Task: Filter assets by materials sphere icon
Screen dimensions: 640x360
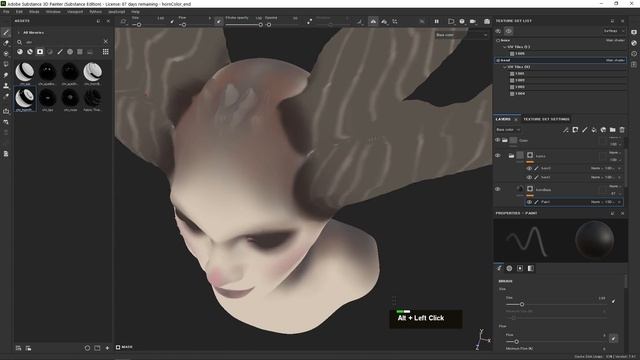Action: click(x=20, y=52)
